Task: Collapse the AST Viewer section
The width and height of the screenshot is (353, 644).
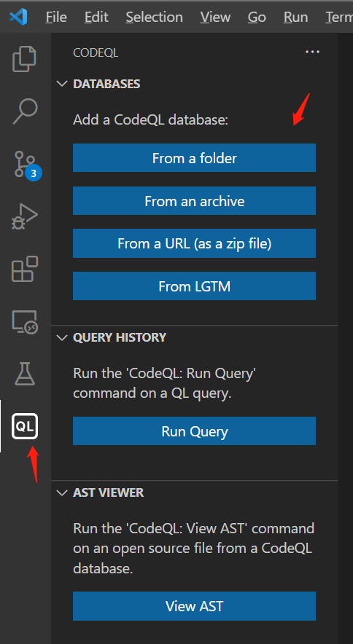Action: (x=62, y=492)
